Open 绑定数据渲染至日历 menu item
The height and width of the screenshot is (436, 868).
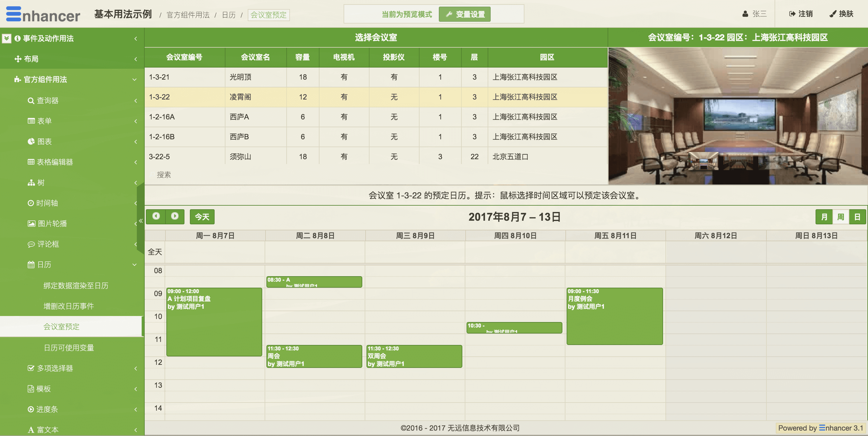point(76,285)
